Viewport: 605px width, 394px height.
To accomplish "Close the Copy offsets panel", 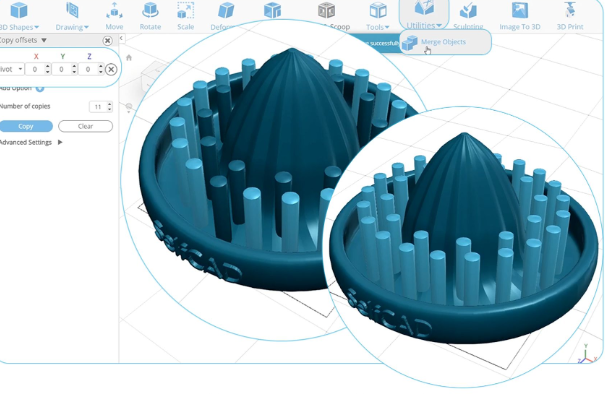I will (x=108, y=40).
